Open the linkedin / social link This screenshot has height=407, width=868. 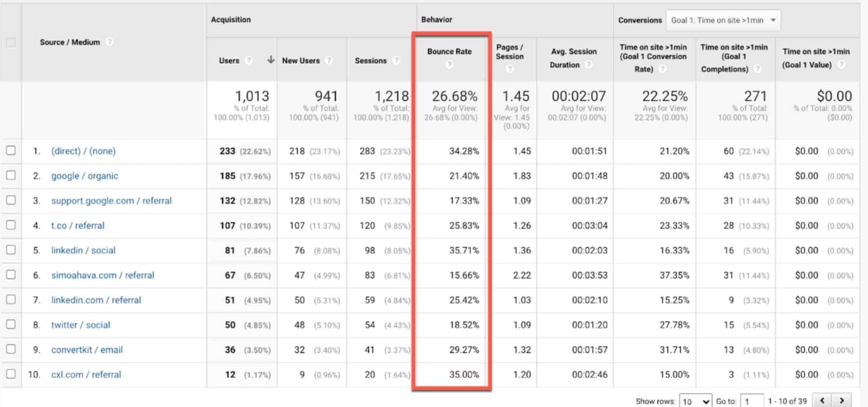(x=83, y=250)
